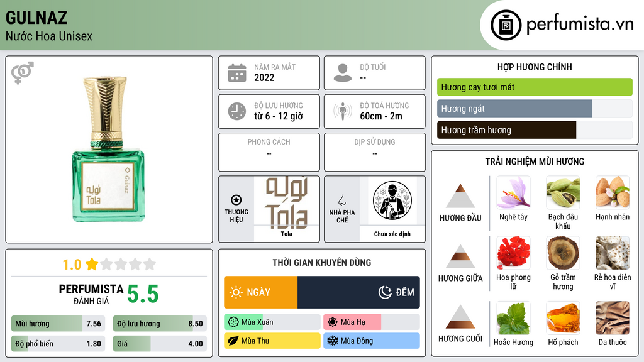Select the ĐÊM nighttime segment
This screenshot has height=362, width=644.
[358, 292]
